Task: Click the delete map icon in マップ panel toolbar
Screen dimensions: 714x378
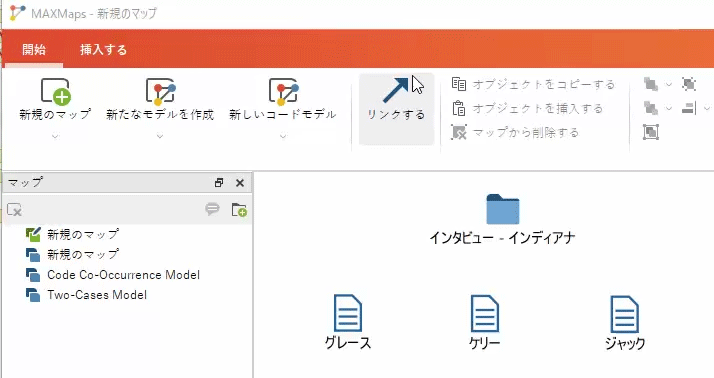Action: coord(15,210)
